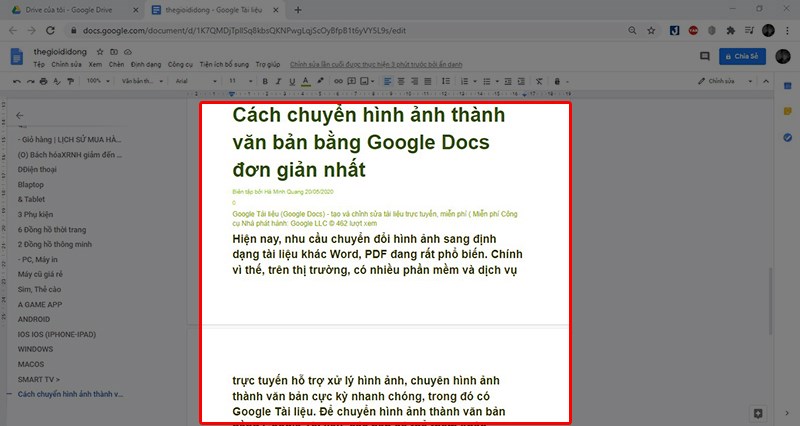Move the document with the folder icon

click(x=114, y=52)
